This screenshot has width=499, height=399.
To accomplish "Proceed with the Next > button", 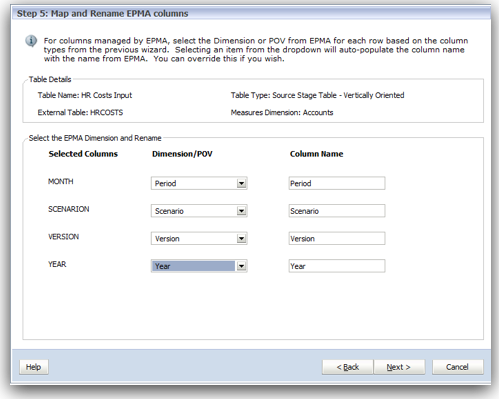I will point(399,367).
